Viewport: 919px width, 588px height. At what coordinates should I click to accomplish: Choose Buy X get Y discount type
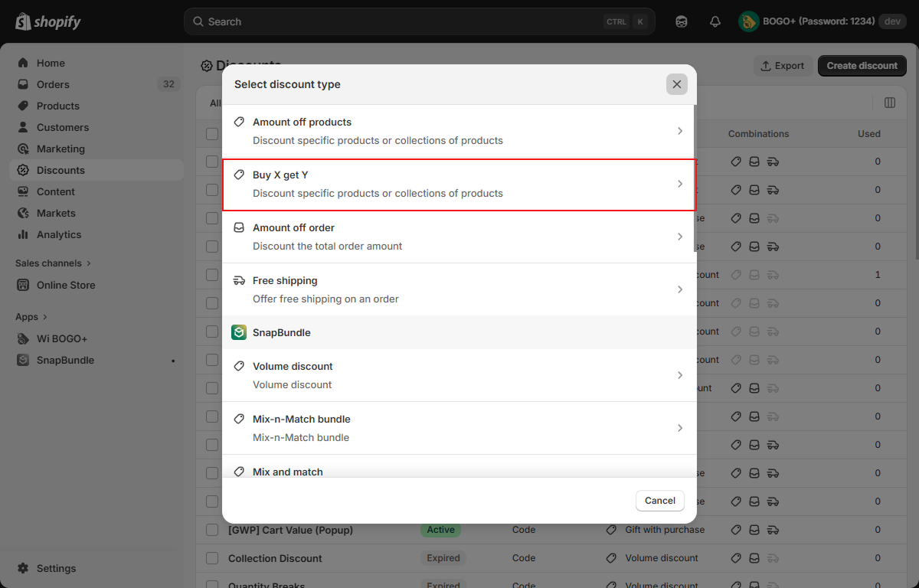click(458, 184)
